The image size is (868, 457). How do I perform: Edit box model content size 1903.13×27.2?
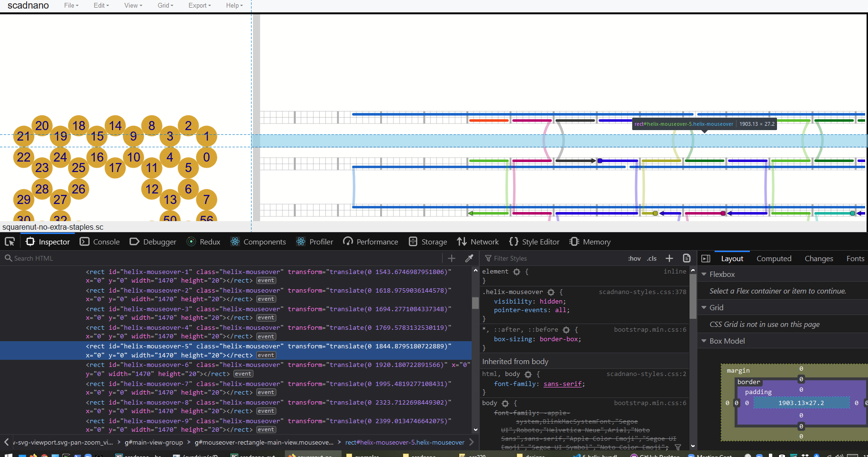click(x=801, y=403)
